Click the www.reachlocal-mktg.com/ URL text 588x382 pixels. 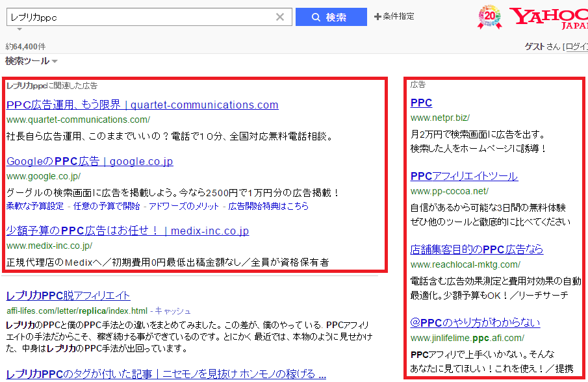(465, 264)
